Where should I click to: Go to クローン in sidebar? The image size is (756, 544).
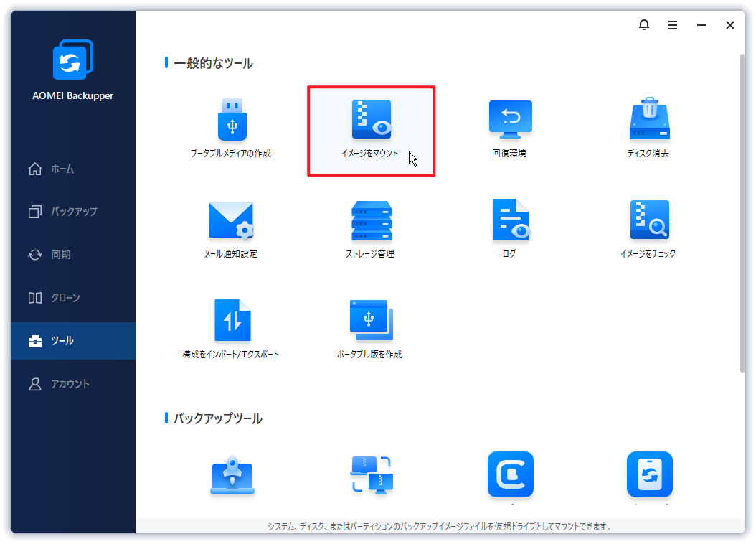point(73,298)
